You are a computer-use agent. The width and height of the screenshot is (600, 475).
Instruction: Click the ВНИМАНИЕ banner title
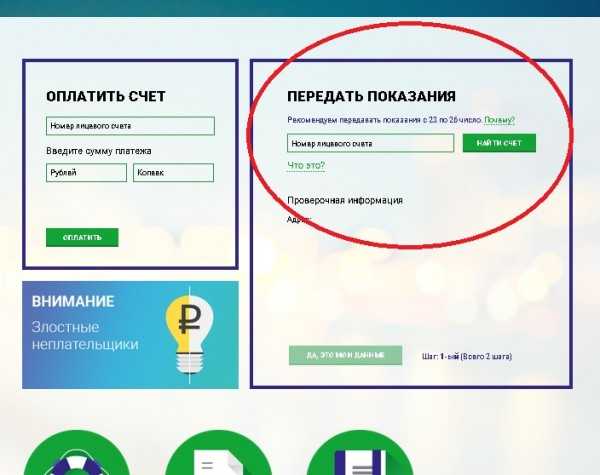tap(73, 302)
